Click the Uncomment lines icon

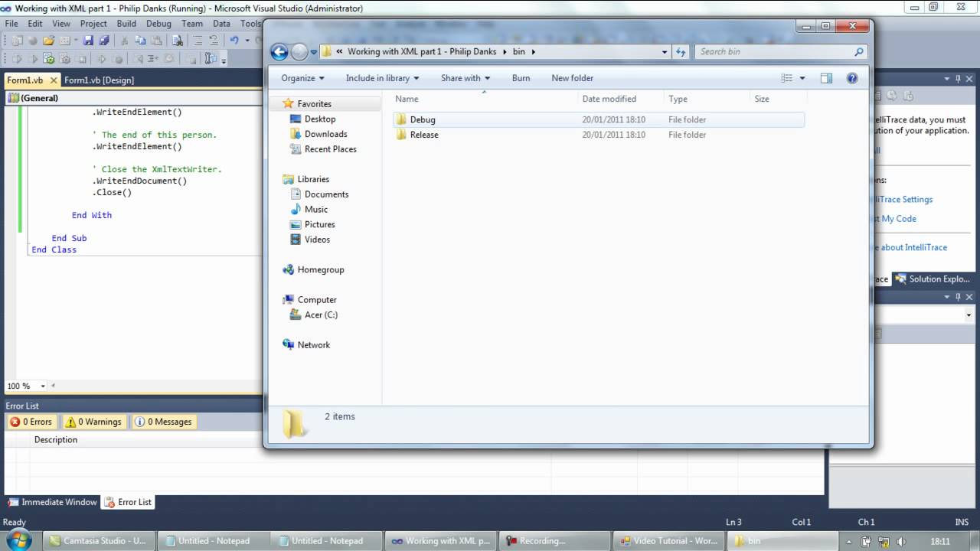[x=214, y=40]
